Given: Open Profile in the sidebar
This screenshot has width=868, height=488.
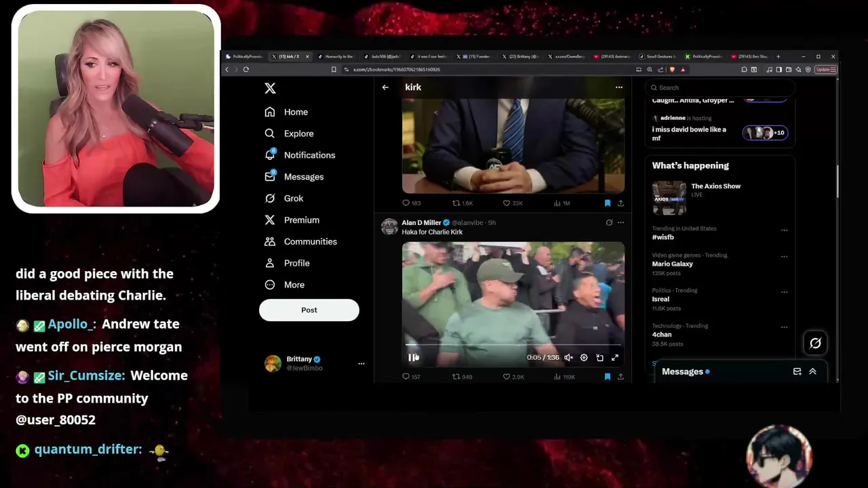Looking at the screenshot, I should (287, 263).
